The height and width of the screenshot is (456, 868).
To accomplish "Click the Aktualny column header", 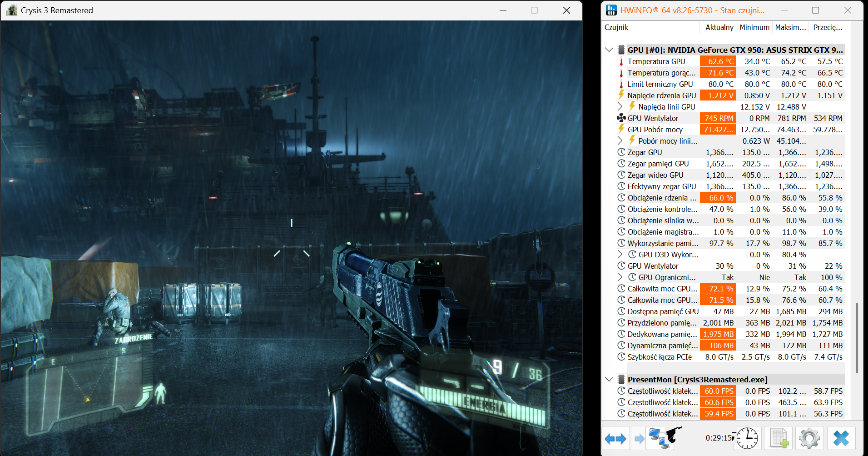I will (x=719, y=28).
